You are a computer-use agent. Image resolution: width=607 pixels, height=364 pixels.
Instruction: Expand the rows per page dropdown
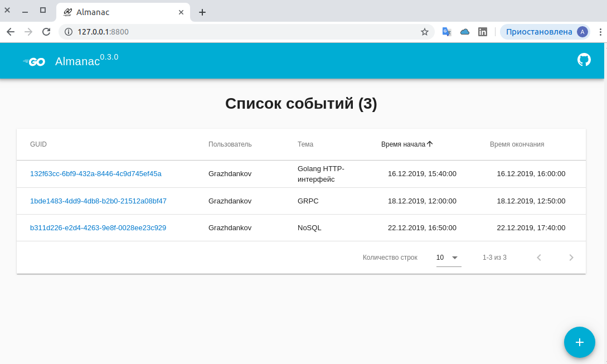pyautogui.click(x=448, y=258)
